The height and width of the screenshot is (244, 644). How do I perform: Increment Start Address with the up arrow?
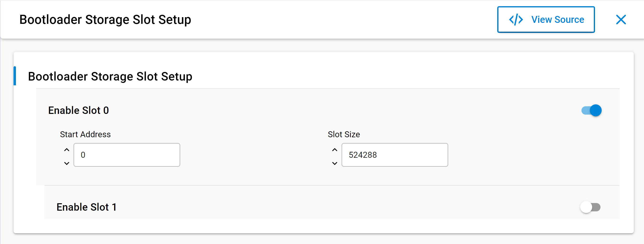pyautogui.click(x=67, y=150)
